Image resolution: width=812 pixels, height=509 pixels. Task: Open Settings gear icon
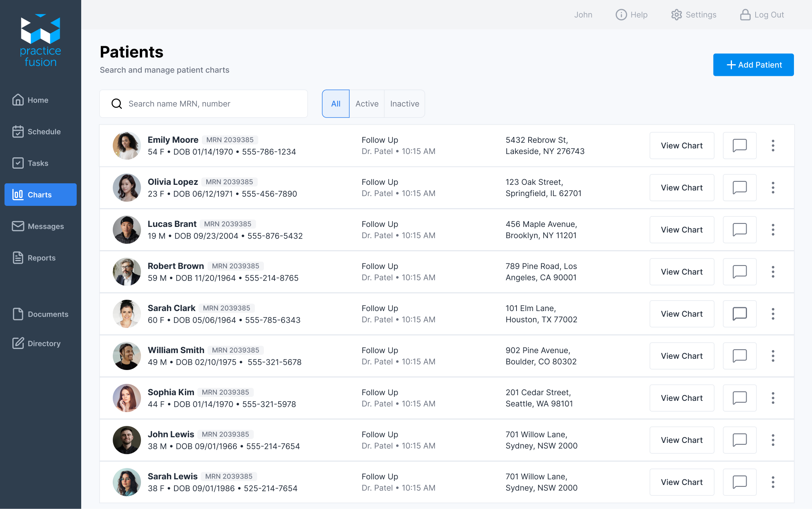pos(676,15)
